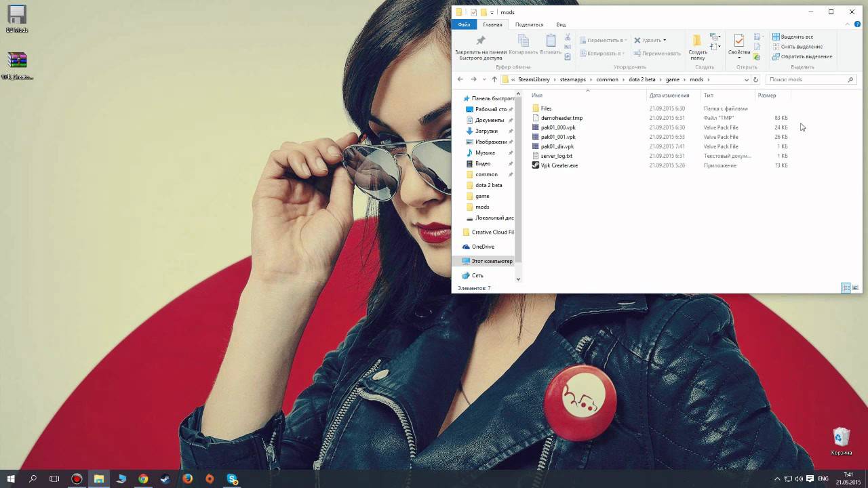Click Обратить выделение button
This screenshot has height=488, width=868.
pyautogui.click(x=802, y=56)
